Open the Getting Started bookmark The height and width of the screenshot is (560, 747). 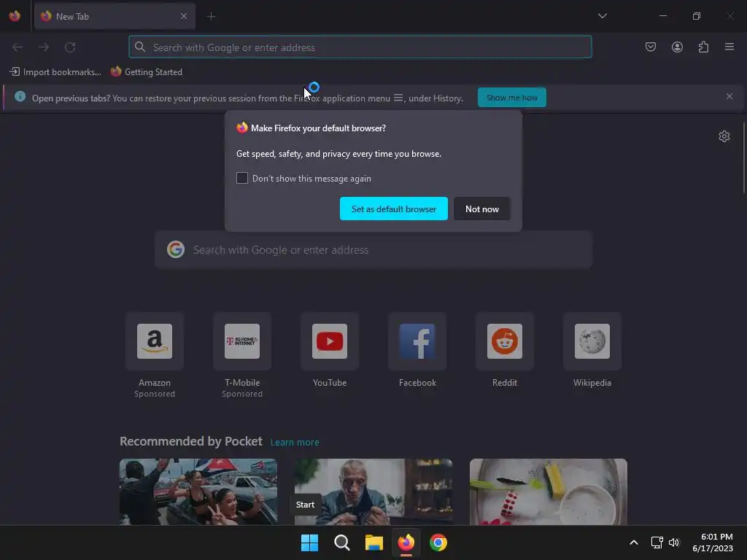pos(147,72)
